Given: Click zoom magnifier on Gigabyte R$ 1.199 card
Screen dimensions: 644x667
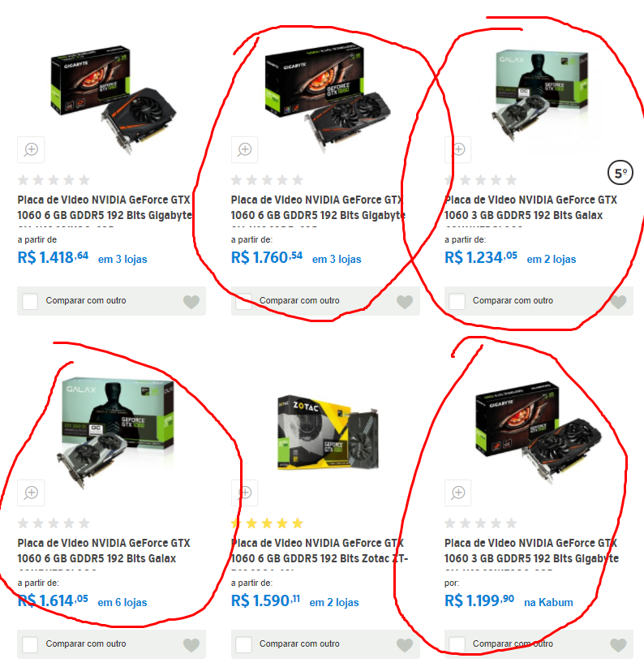Looking at the screenshot, I should click(457, 493).
